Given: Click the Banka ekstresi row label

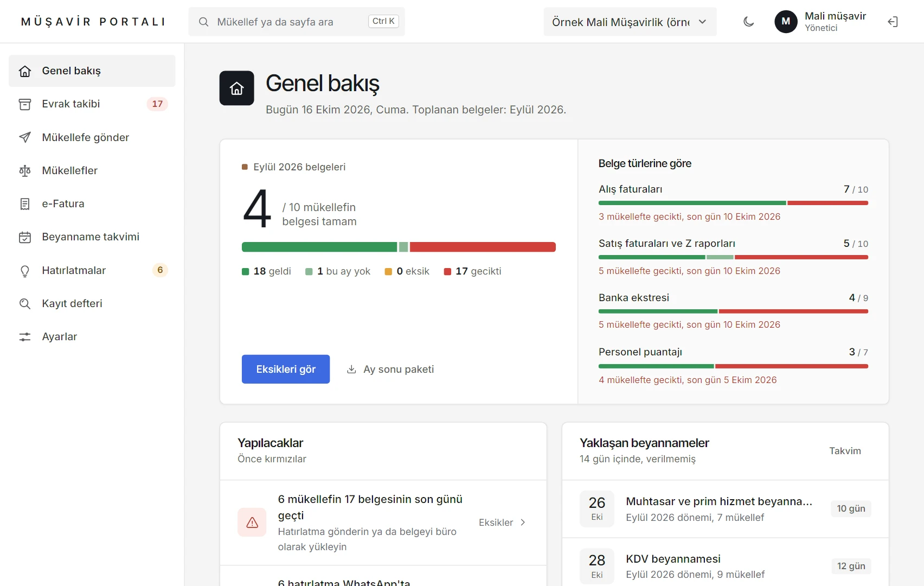Looking at the screenshot, I should tap(634, 298).
